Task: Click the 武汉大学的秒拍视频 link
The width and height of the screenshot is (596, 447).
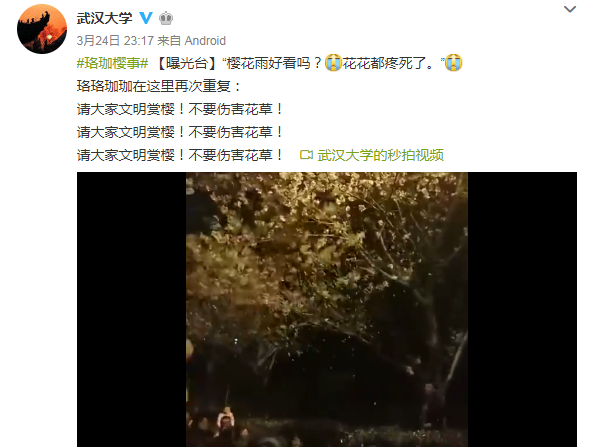Action: tap(380, 155)
